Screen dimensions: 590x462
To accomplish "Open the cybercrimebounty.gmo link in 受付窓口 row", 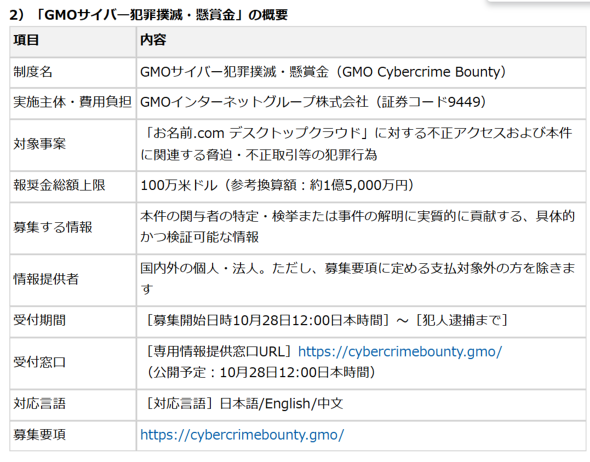I will (400, 352).
